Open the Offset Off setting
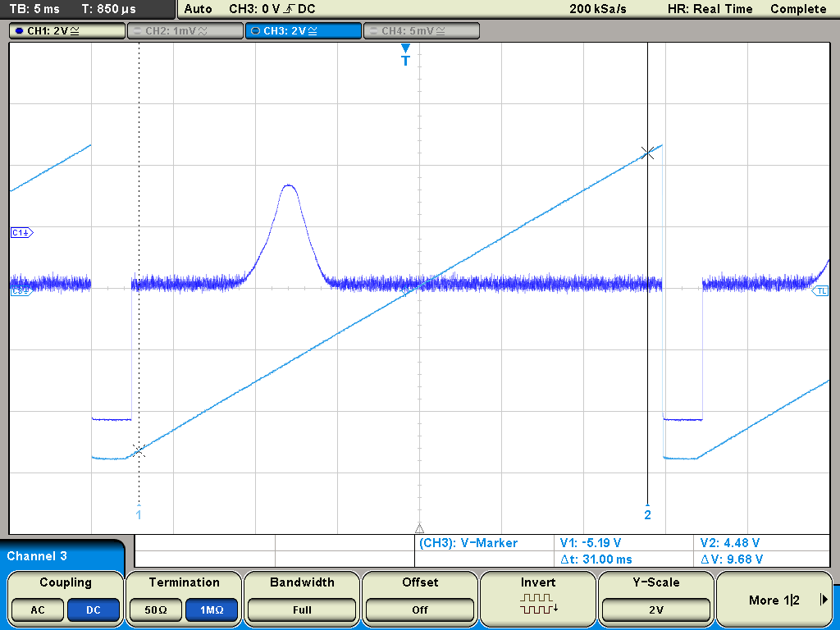Screen dimensions: 840x630 click(420, 610)
